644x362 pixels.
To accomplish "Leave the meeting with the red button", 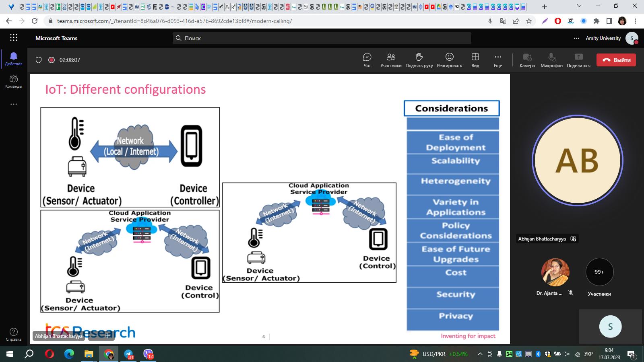I will tap(616, 60).
